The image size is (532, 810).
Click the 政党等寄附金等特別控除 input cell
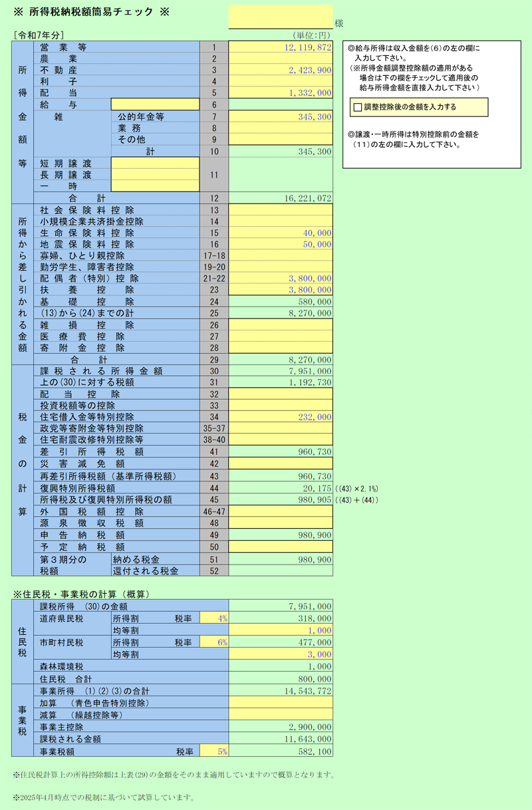point(281,428)
